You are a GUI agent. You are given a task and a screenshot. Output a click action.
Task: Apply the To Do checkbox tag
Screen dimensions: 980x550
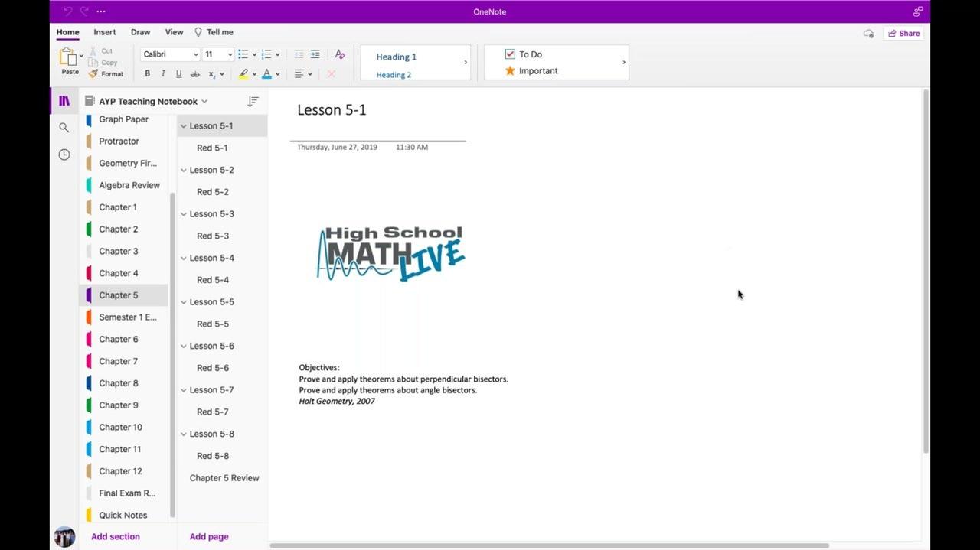pyautogui.click(x=510, y=54)
